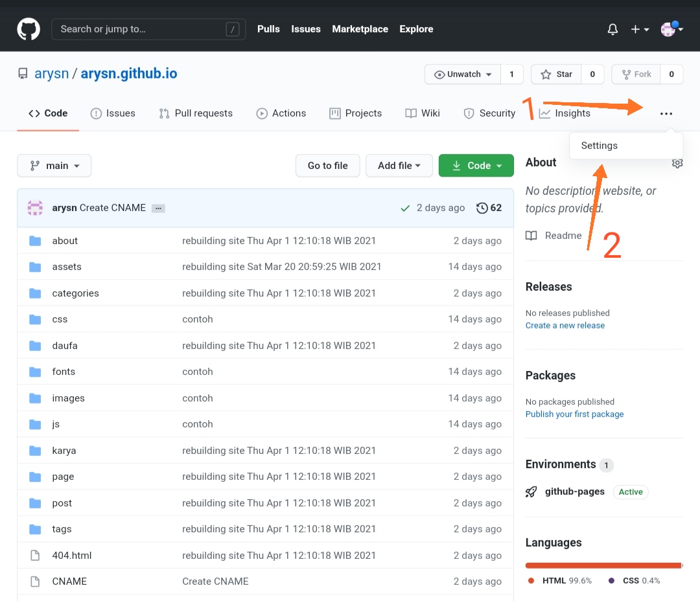This screenshot has width=700, height=601.
Task: Switch to the Code tab
Action: point(48,113)
